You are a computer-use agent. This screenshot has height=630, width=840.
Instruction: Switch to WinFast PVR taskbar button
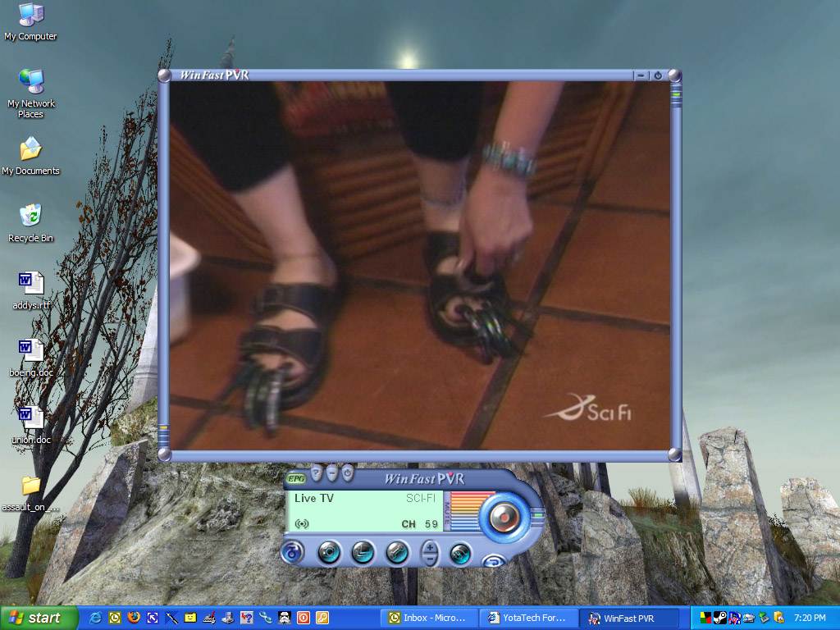click(x=628, y=619)
